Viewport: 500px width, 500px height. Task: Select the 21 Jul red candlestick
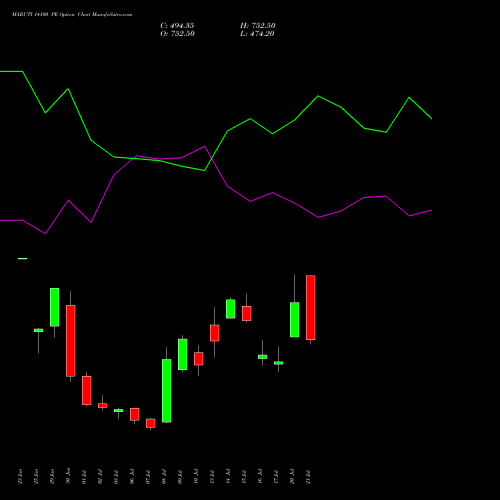[311, 307]
